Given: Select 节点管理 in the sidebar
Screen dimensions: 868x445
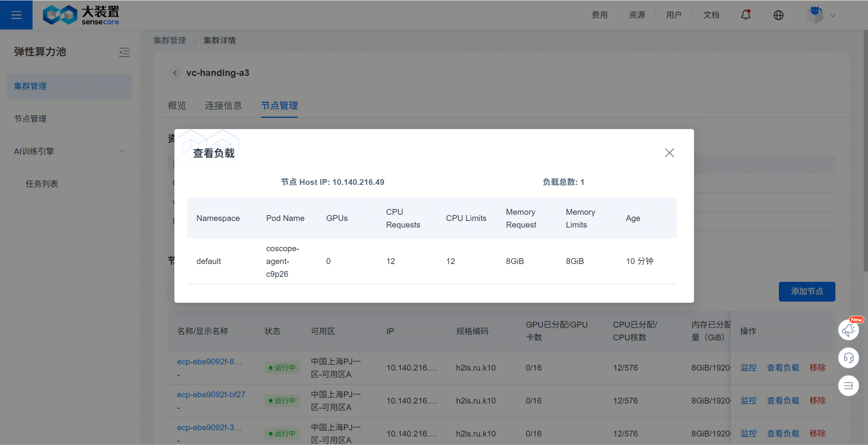Looking at the screenshot, I should coord(30,119).
